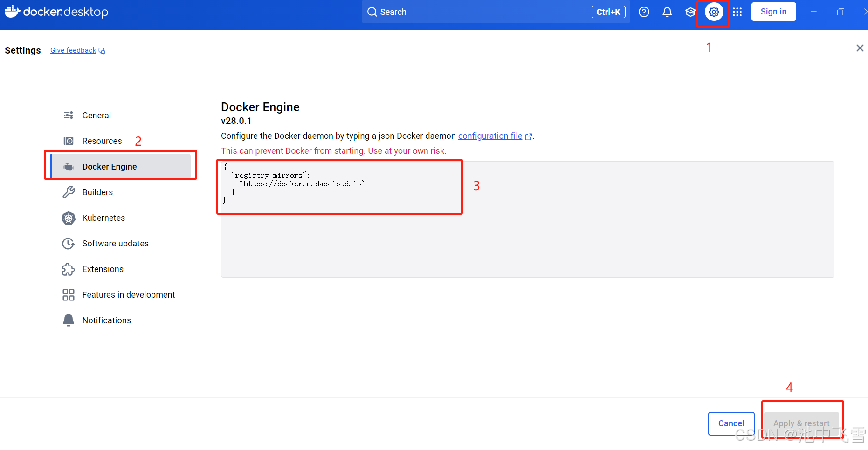Click the v28.0.1 version text
Image resolution: width=868 pixels, height=450 pixels.
click(236, 121)
